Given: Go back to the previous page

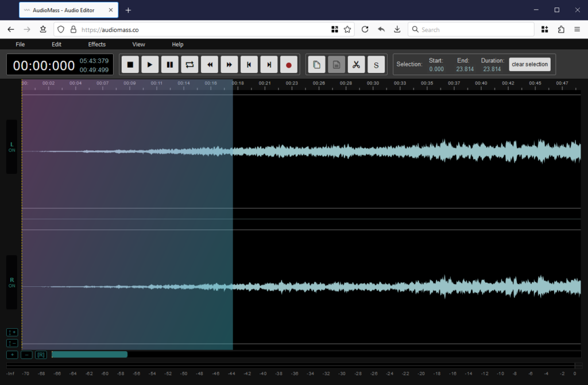Looking at the screenshot, I should (11, 29).
